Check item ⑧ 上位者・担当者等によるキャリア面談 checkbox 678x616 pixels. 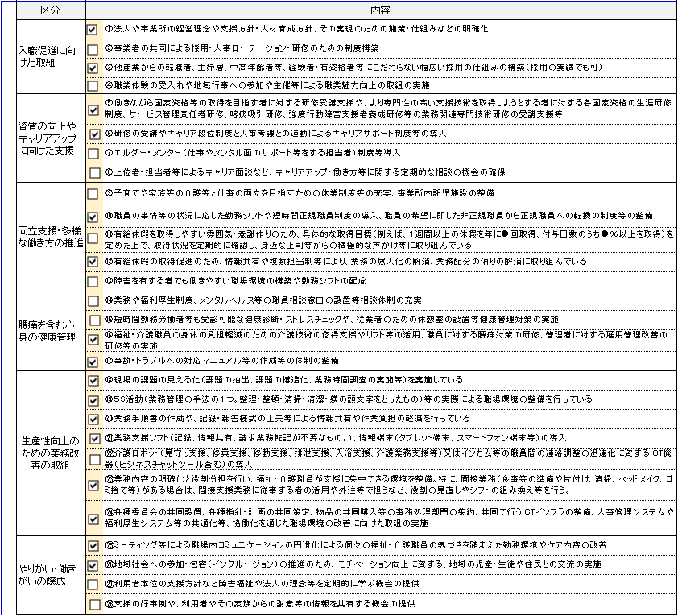[x=94, y=173]
